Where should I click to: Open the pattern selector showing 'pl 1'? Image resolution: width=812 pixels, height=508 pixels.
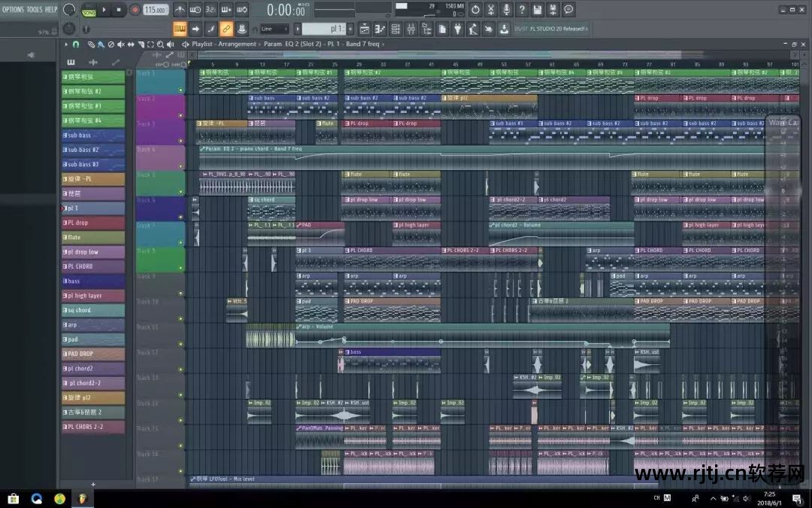323,29
